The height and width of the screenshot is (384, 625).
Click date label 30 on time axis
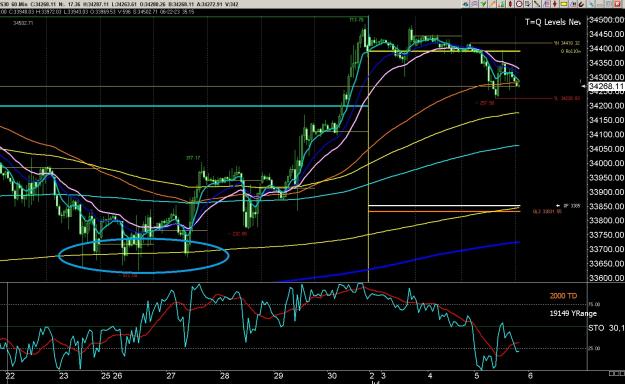[x=332, y=376]
